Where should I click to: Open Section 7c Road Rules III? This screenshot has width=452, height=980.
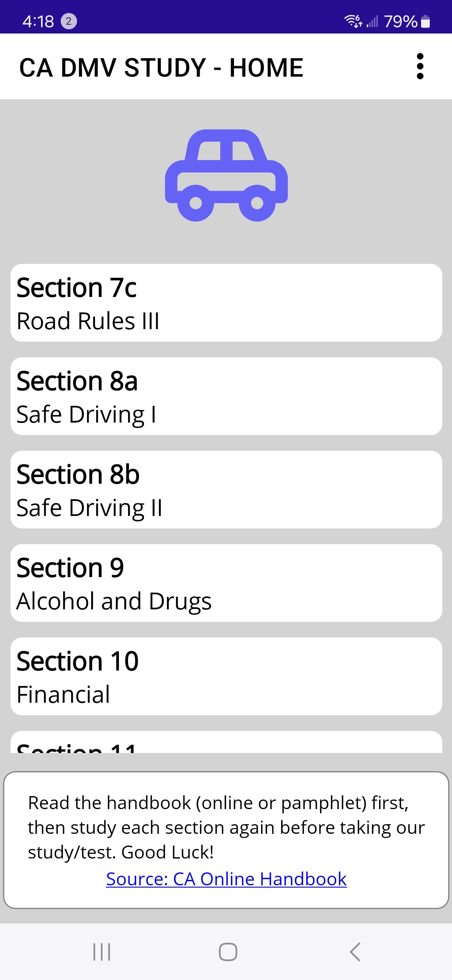226,303
